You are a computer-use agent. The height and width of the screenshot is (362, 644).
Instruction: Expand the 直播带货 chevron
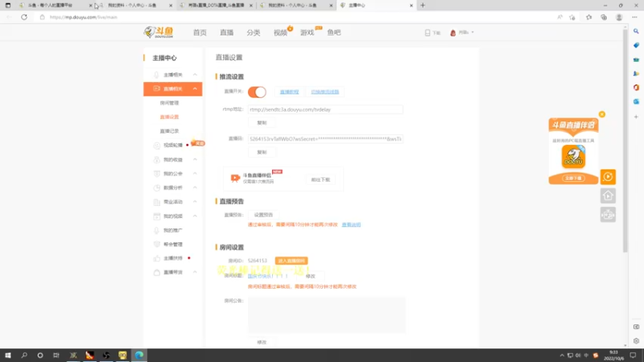point(195,272)
